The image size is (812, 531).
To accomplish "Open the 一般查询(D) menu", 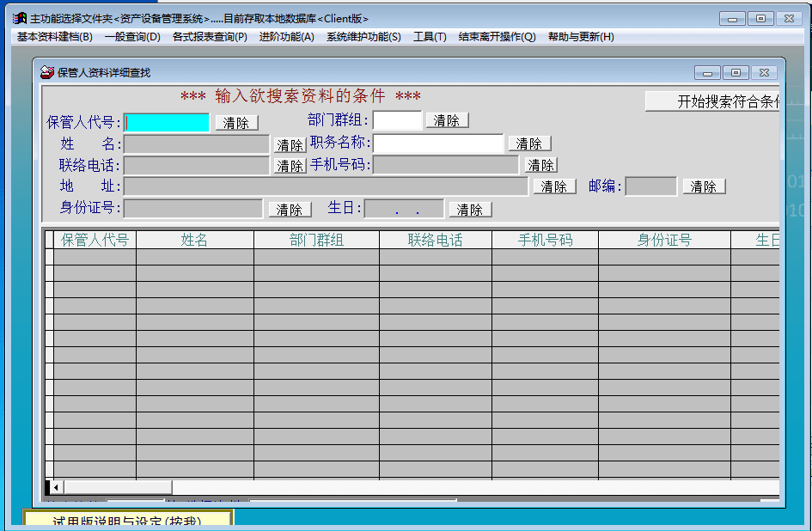I will pos(132,37).
